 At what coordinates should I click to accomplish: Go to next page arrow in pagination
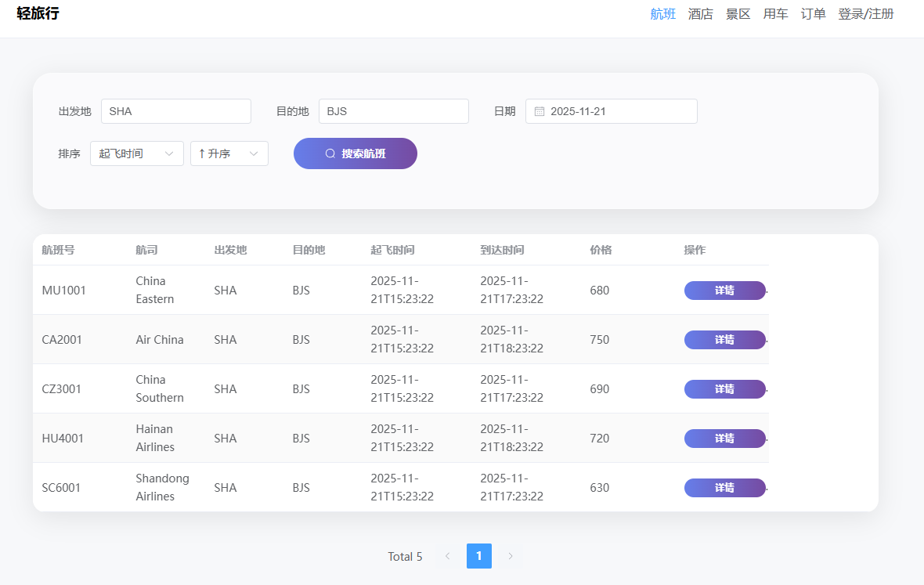click(511, 556)
